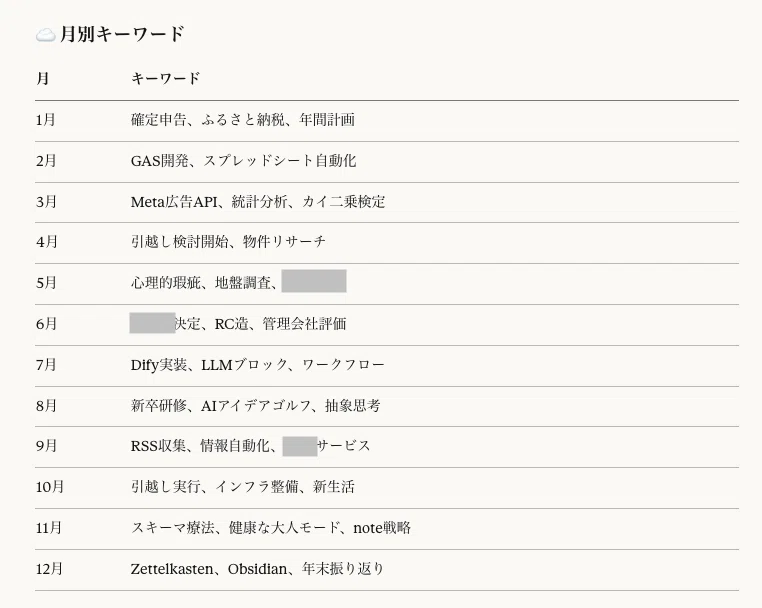The image size is (762, 608).
Task: Click the 確定申告 keyword text in January row
Action: click(158, 120)
